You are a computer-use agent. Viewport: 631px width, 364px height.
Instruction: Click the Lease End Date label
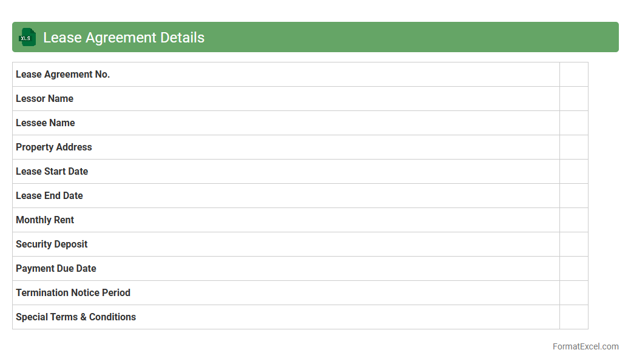49,195
